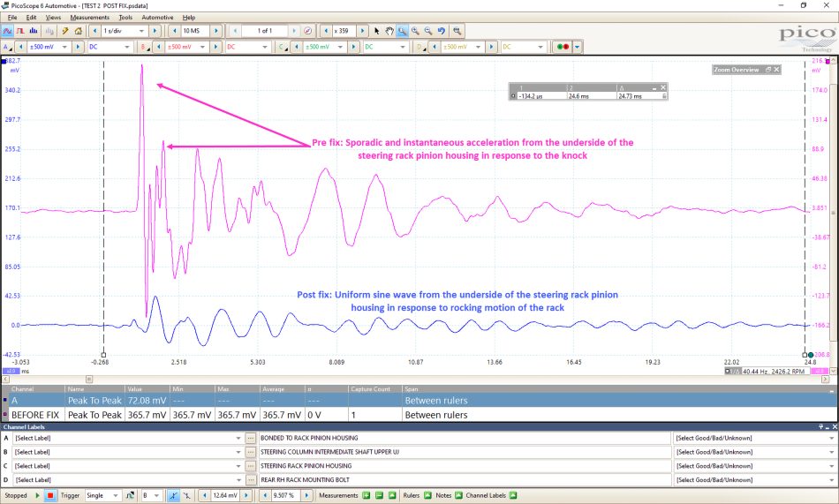Close the Zoom Overview window
The width and height of the screenshot is (839, 504).
click(776, 70)
